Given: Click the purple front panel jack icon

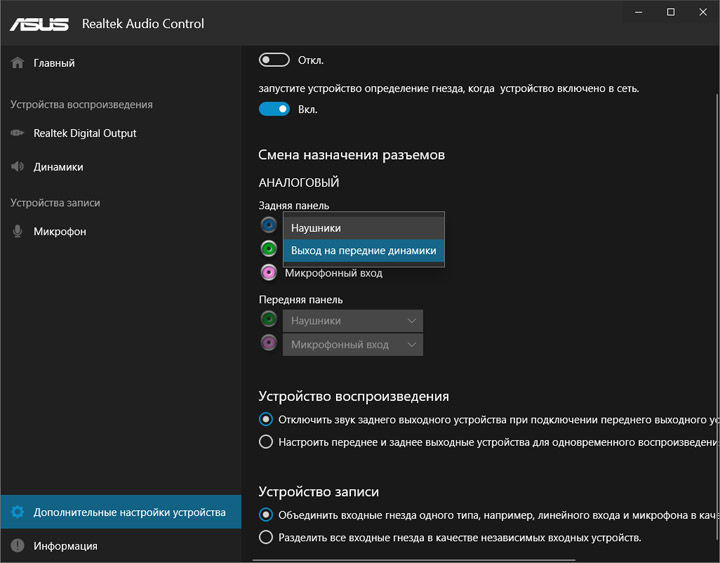Looking at the screenshot, I should [269, 343].
